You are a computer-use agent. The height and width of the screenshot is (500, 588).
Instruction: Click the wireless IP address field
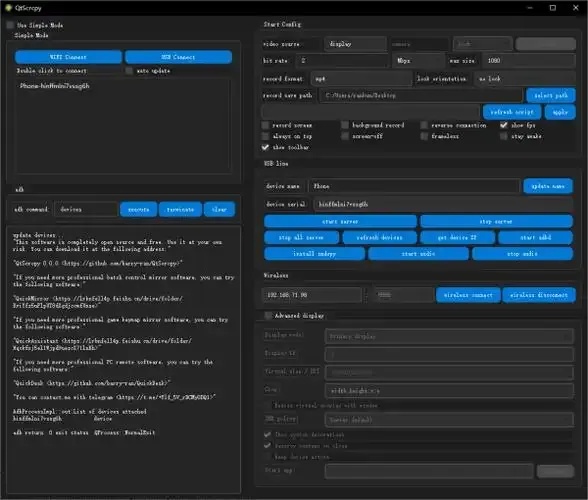click(x=312, y=295)
